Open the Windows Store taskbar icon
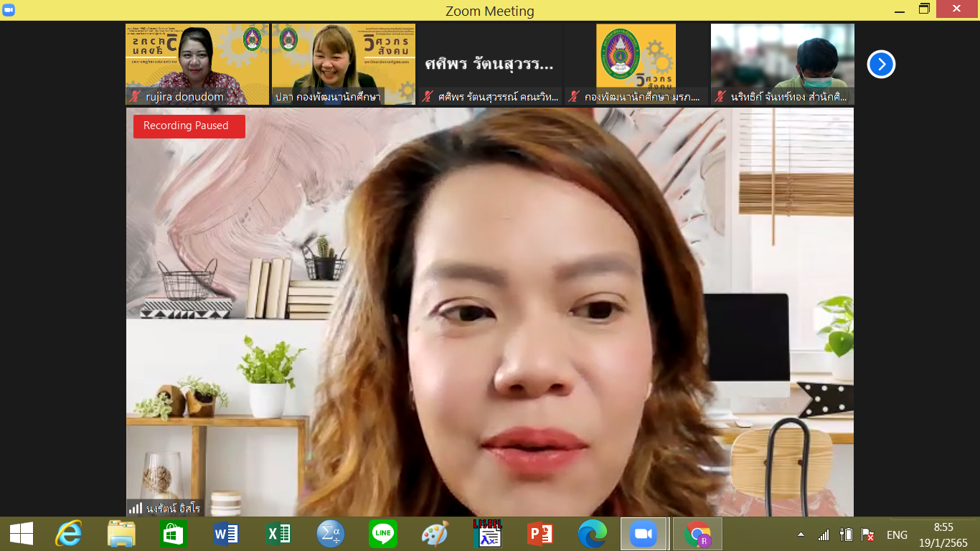This screenshot has height=551, width=980. tap(174, 534)
